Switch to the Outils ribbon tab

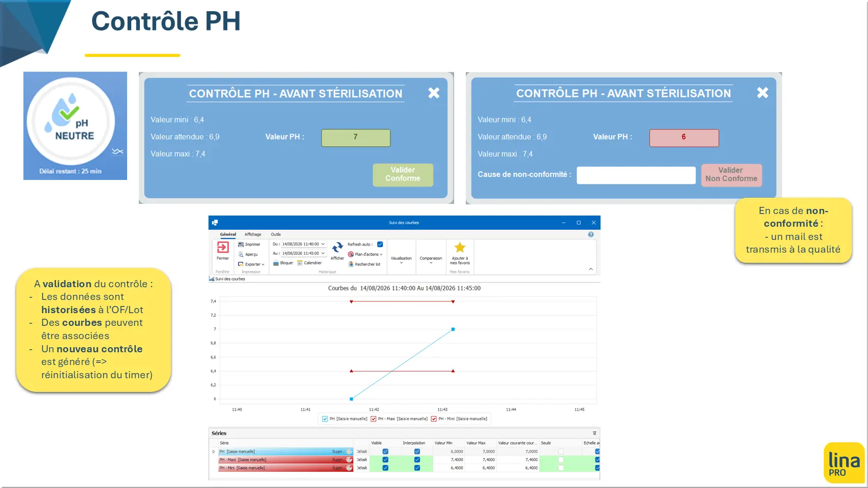pyautogui.click(x=276, y=234)
